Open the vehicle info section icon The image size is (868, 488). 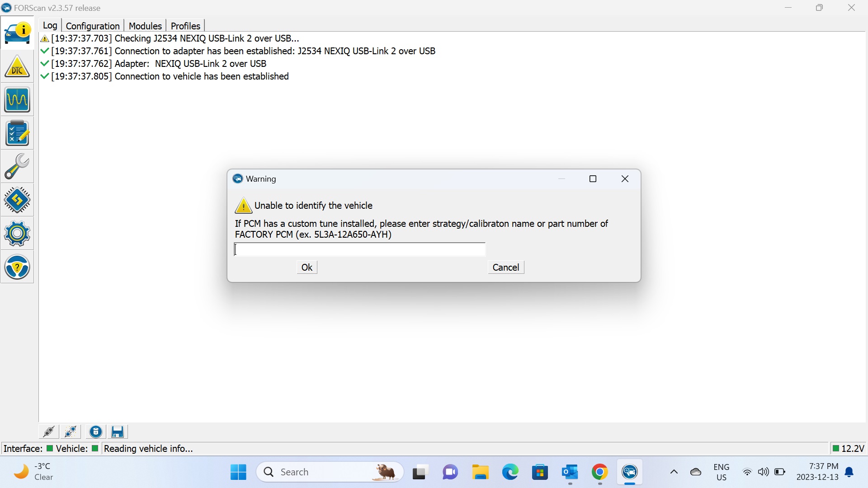17,33
